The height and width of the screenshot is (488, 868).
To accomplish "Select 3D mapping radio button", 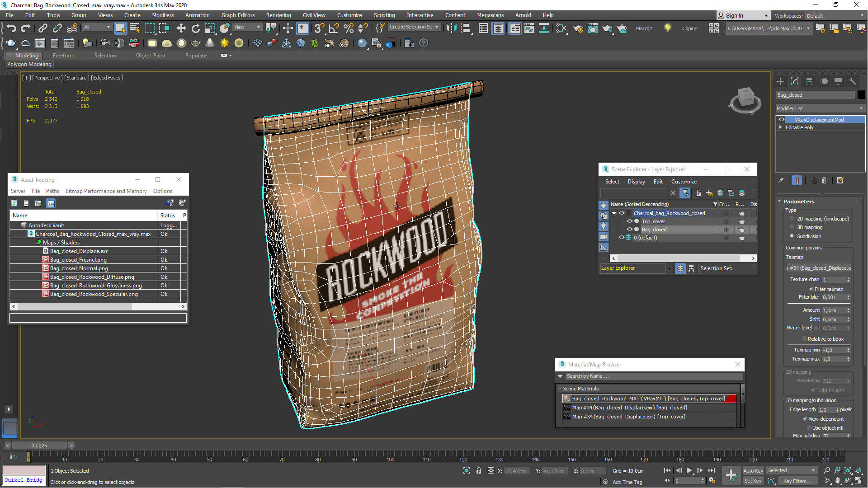I will (792, 227).
